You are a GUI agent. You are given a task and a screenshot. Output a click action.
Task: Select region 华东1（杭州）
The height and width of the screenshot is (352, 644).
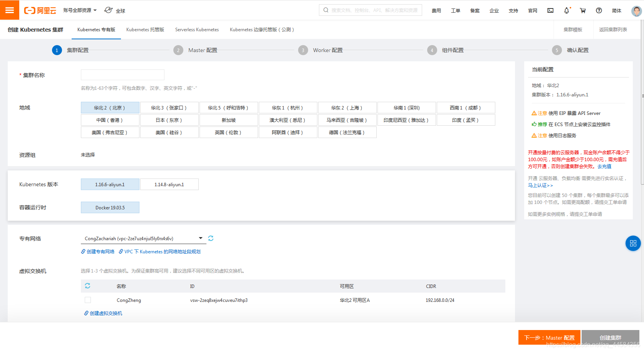(x=288, y=108)
